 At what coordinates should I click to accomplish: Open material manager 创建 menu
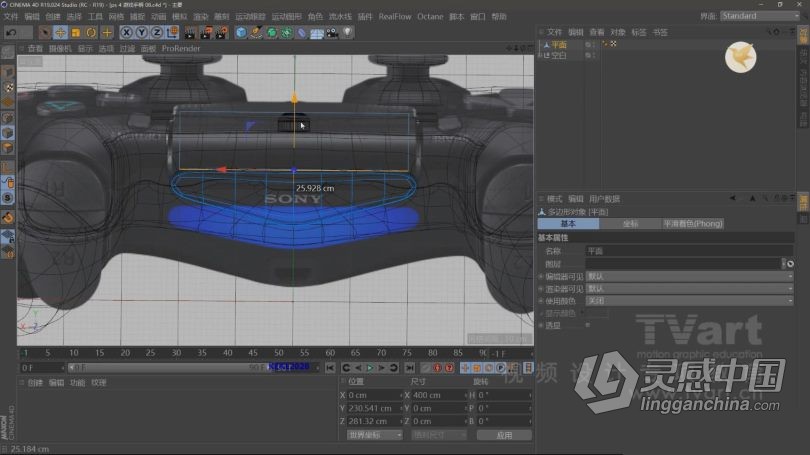[x=35, y=383]
